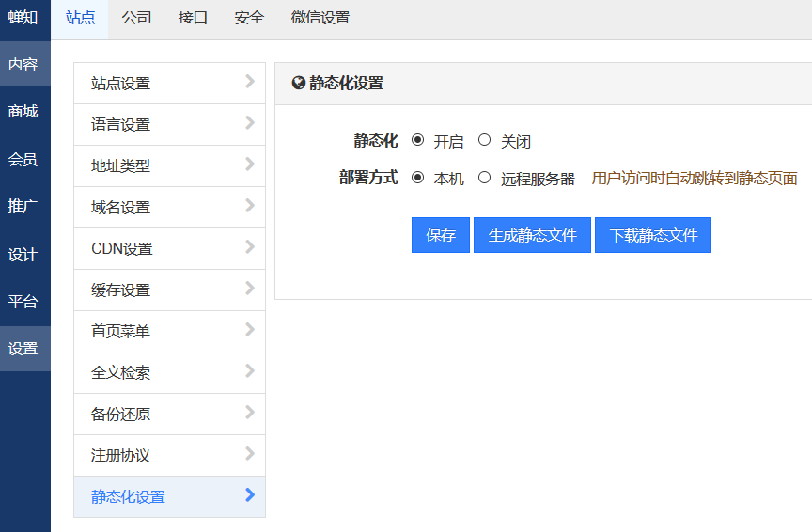Click the blue chevron next to 静态化设置

[x=249, y=495]
